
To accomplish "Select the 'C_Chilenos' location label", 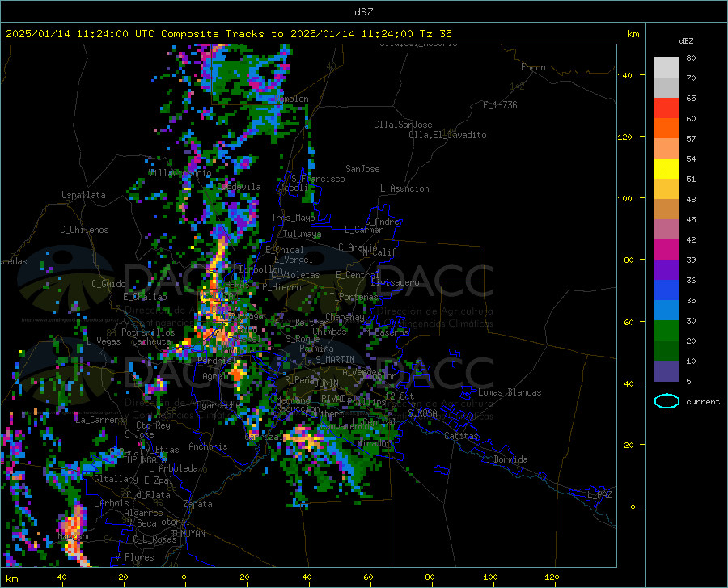I will (x=84, y=230).
